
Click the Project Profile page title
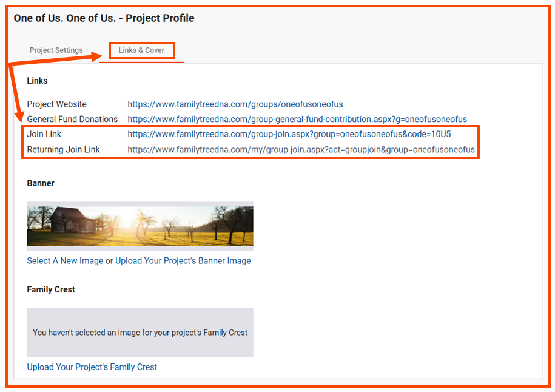point(104,18)
